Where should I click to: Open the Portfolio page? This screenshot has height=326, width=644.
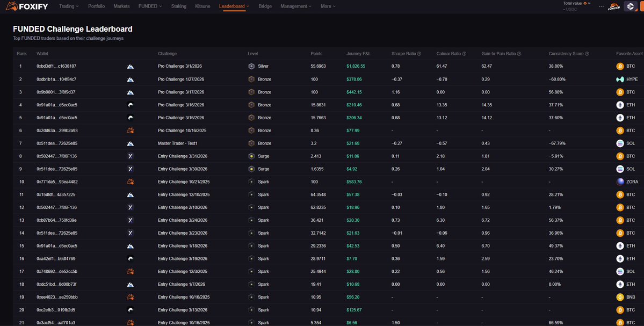(x=96, y=6)
